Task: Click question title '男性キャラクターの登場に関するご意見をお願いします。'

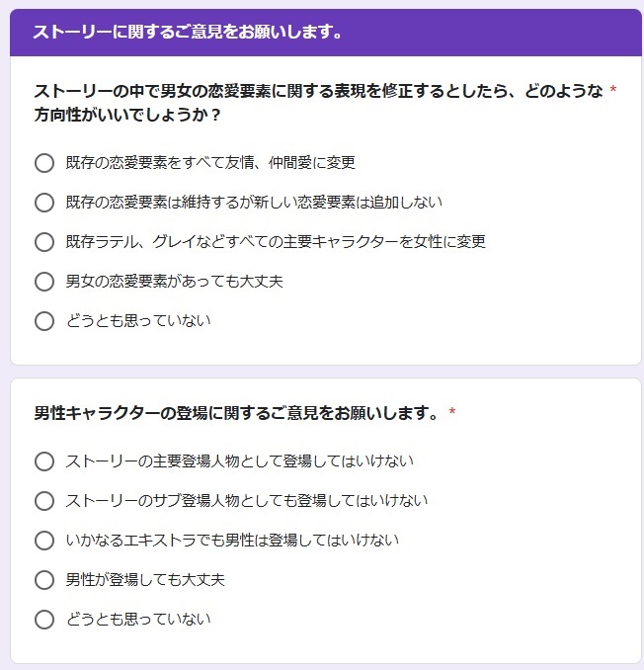Action: click(x=237, y=412)
